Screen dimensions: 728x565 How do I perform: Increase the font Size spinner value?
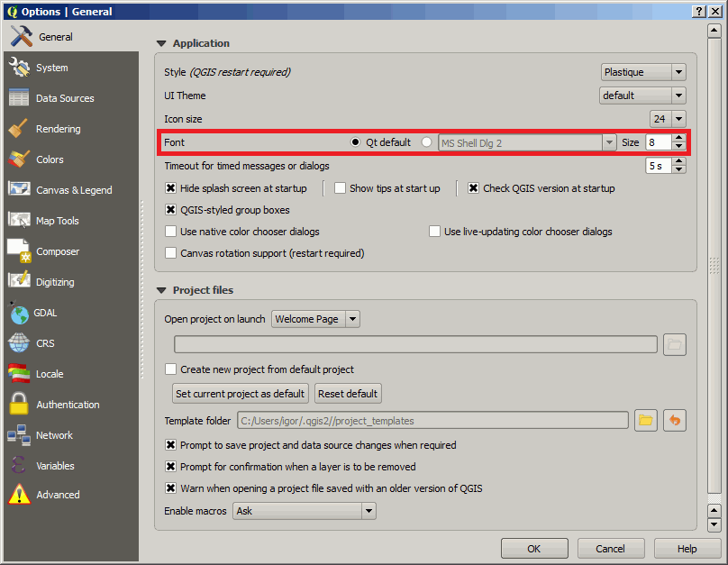click(x=679, y=138)
